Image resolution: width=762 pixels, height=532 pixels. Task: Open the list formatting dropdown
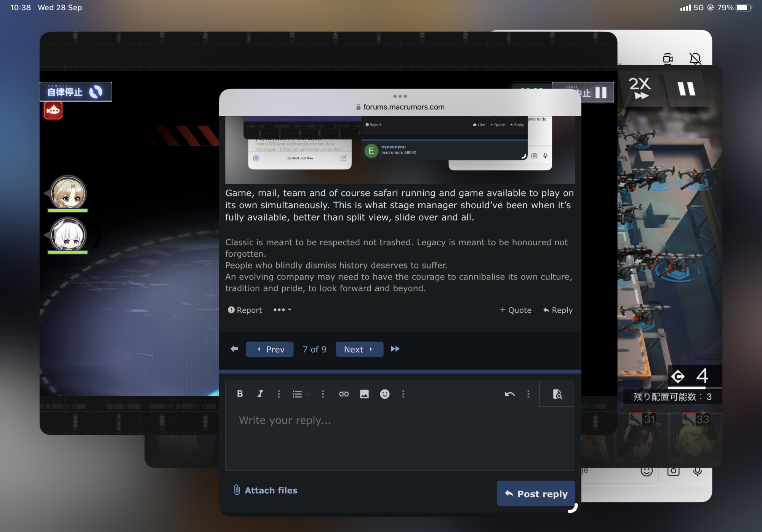300,394
